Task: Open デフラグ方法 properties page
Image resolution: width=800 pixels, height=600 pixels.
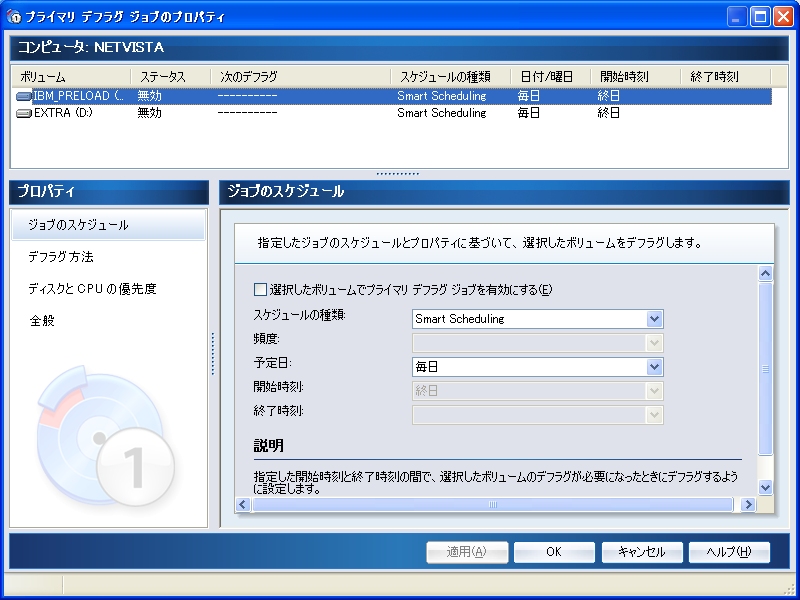Action: pyautogui.click(x=61, y=257)
